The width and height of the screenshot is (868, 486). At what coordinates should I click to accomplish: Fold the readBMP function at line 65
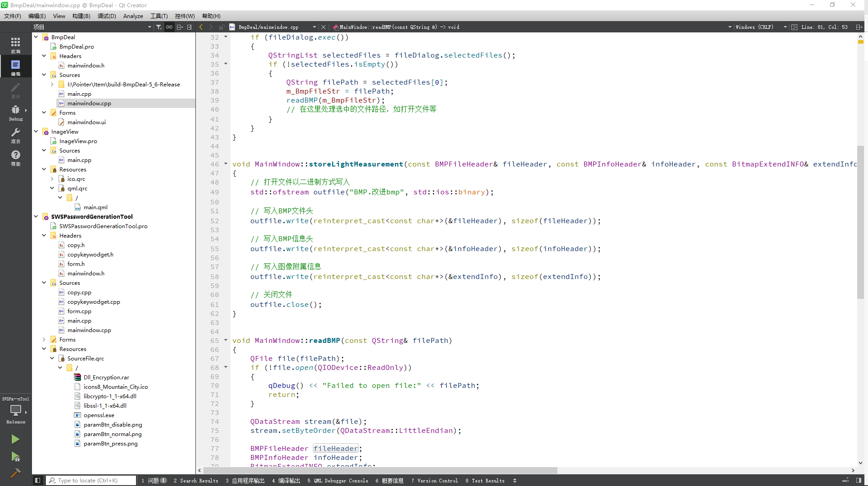[x=226, y=340]
